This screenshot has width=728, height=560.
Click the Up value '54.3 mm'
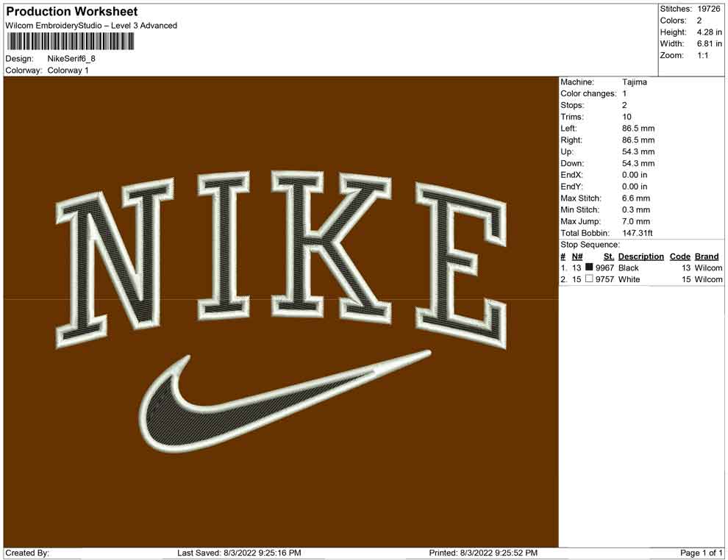pos(638,151)
